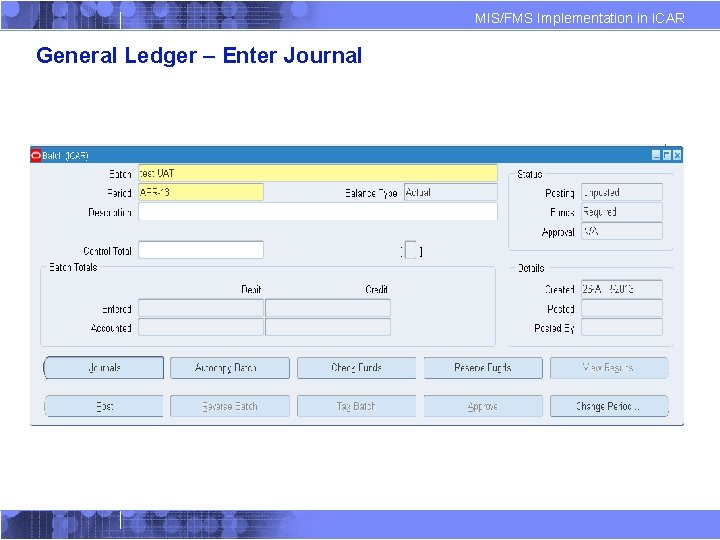Click the Entered Credit total field
The image size is (720, 540).
pyautogui.click(x=328, y=308)
